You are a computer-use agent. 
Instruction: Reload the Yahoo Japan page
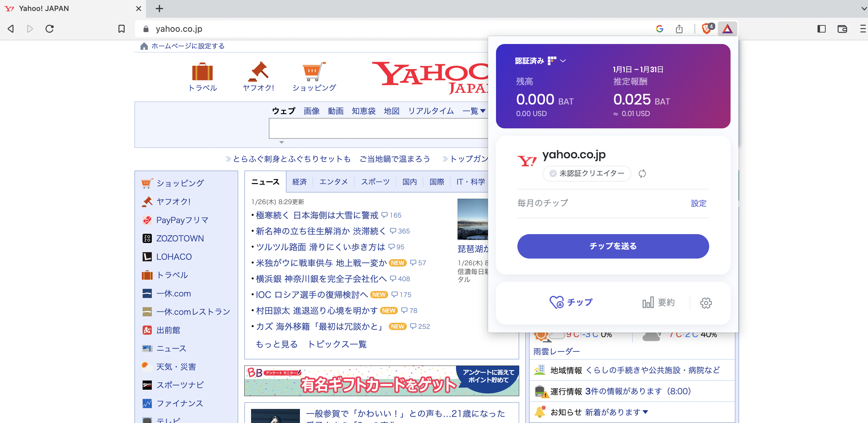[49, 29]
